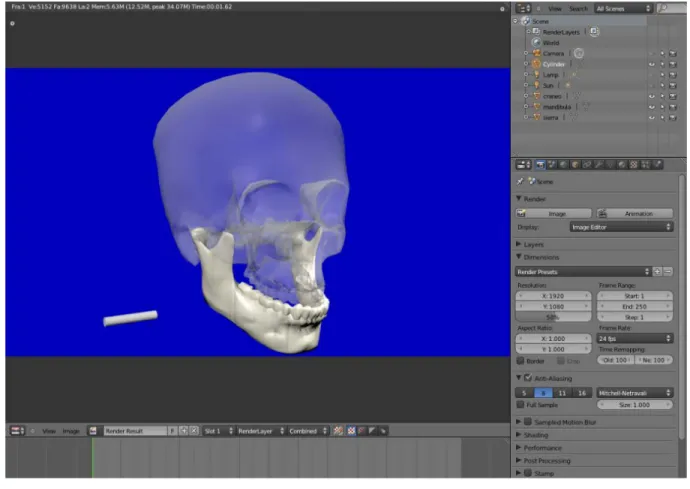Open the Render properties tab icon
Image resolution: width=690 pixels, height=489 pixels.
(x=540, y=165)
